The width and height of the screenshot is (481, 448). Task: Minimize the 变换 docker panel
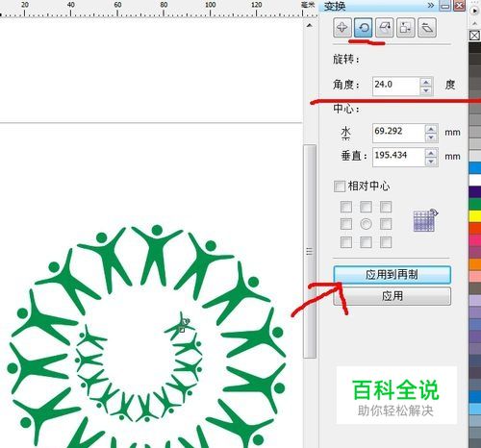[444, 6]
